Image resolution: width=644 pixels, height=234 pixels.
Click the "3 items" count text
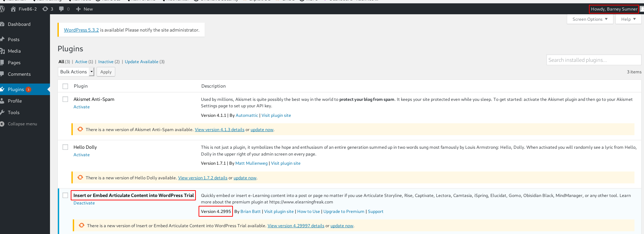click(x=634, y=72)
